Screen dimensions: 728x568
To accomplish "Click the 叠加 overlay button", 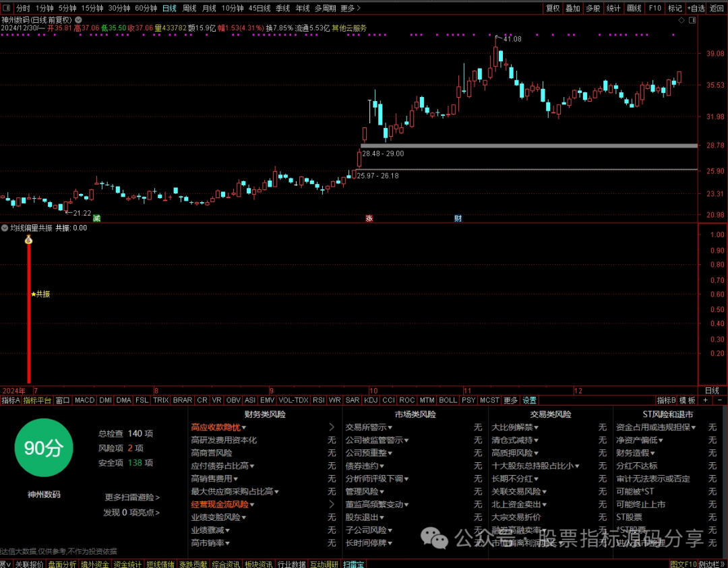I will coord(572,8).
